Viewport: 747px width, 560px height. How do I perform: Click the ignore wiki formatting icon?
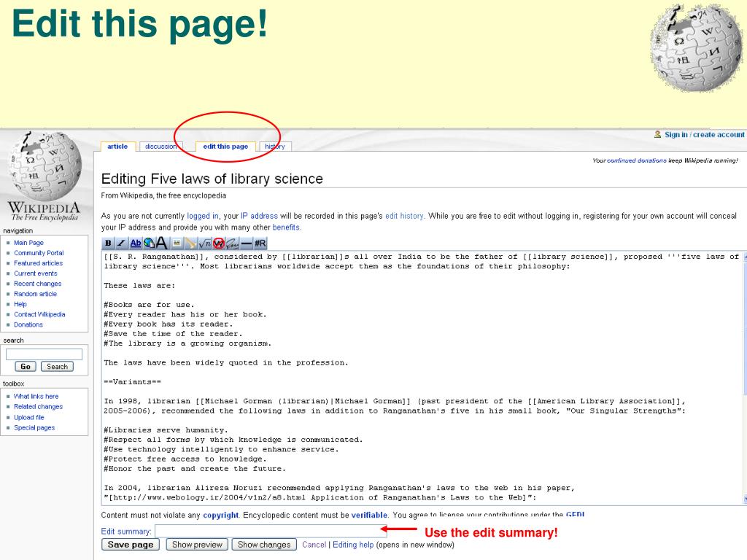click(x=218, y=244)
